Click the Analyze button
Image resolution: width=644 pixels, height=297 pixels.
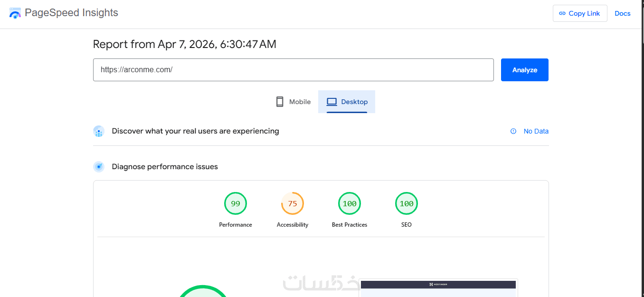click(x=525, y=70)
